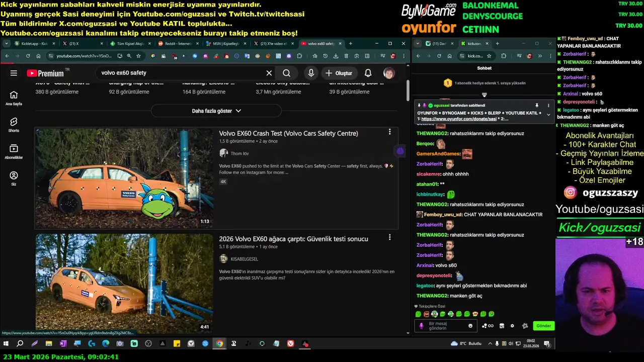The height and width of the screenshot is (362, 644).
Task: Open the tree crash test video thumbnail
Action: [124, 283]
